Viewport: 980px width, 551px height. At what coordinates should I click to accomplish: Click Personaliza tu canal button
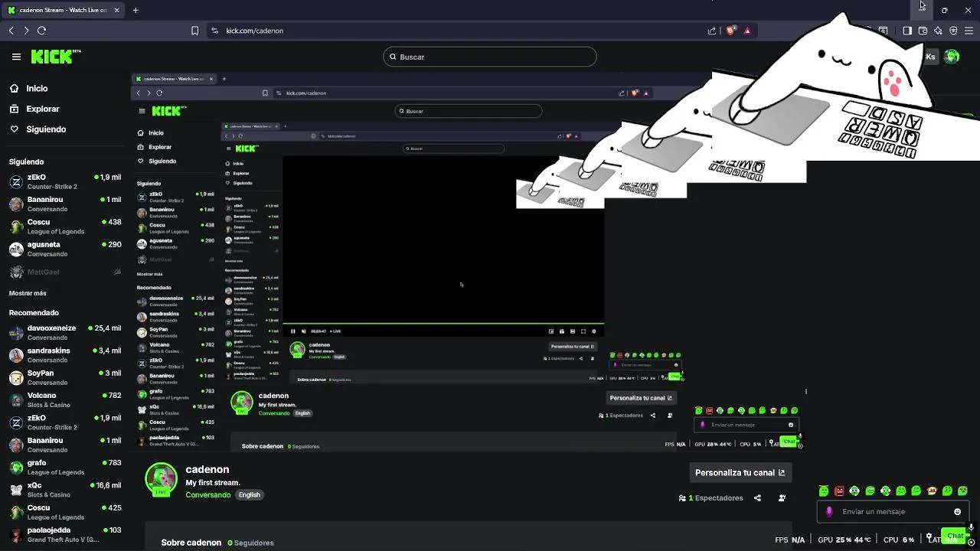point(740,473)
